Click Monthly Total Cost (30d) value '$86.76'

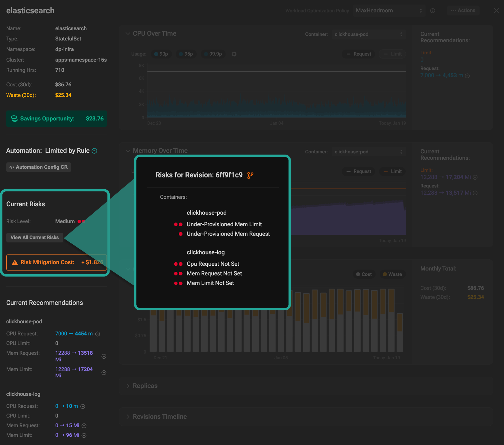(476, 288)
